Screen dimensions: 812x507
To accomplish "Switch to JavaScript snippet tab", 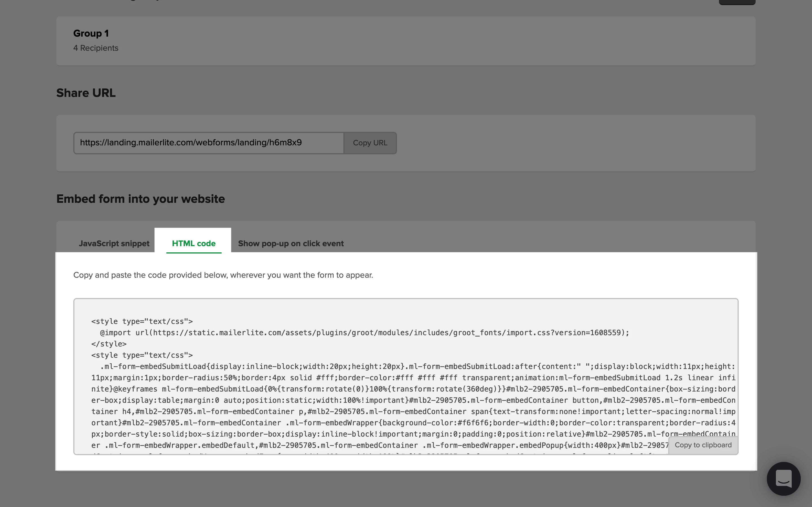I will tap(114, 243).
